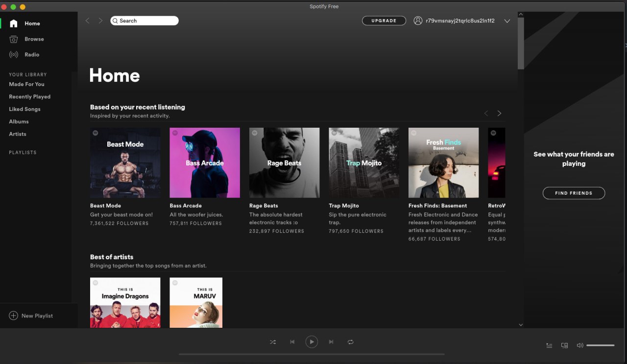Click the Browse box icon
Viewport: 627px width, 364px height.
(14, 39)
